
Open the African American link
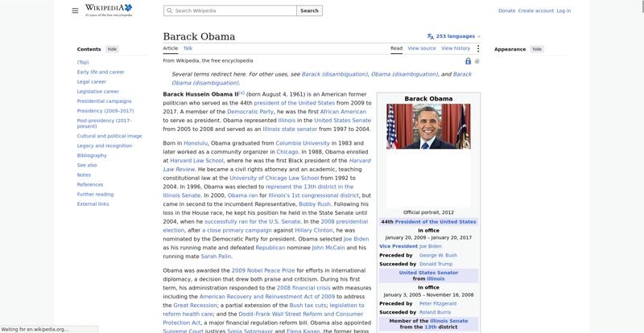point(343,112)
